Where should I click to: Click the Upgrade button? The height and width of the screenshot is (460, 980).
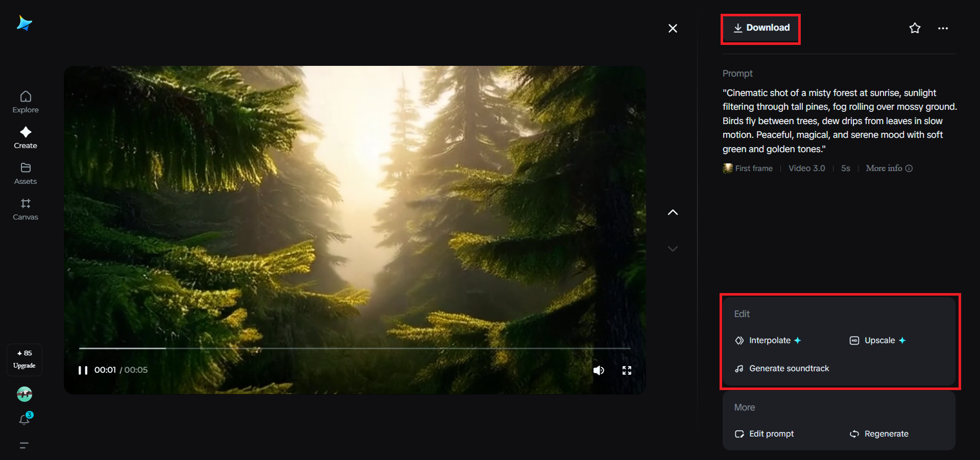pos(25,359)
